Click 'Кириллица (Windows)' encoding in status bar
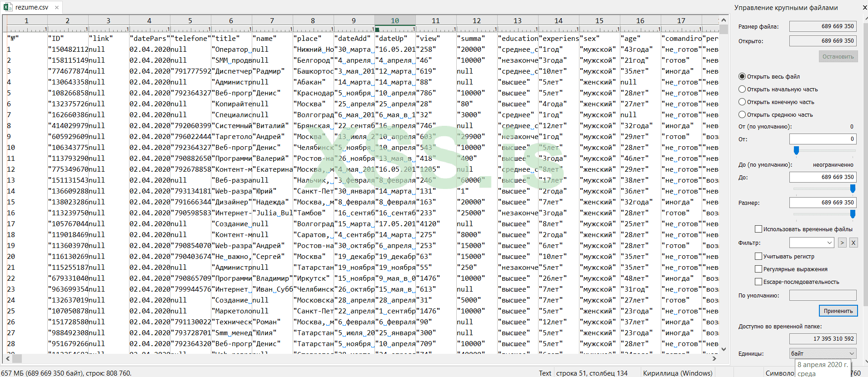This screenshot has height=377, width=868. click(x=678, y=373)
